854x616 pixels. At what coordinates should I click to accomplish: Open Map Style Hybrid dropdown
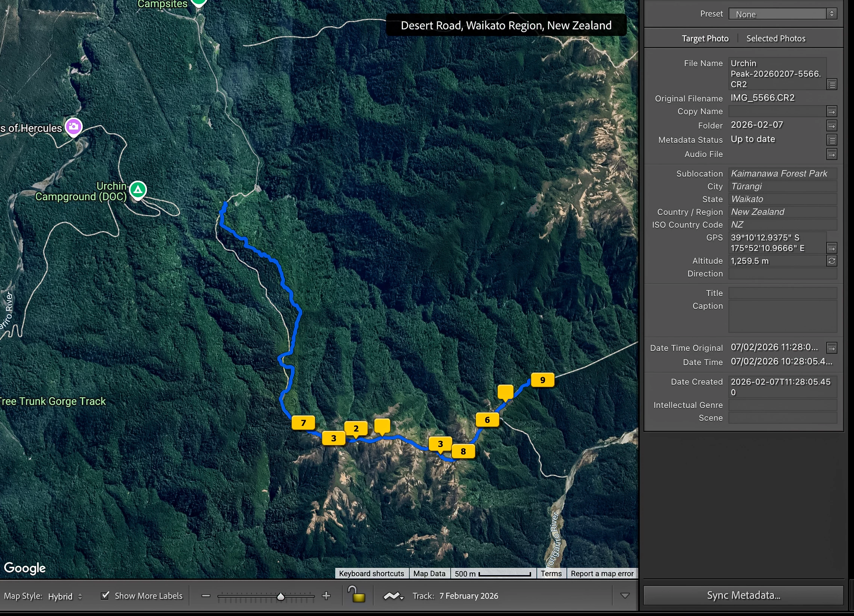coord(65,596)
